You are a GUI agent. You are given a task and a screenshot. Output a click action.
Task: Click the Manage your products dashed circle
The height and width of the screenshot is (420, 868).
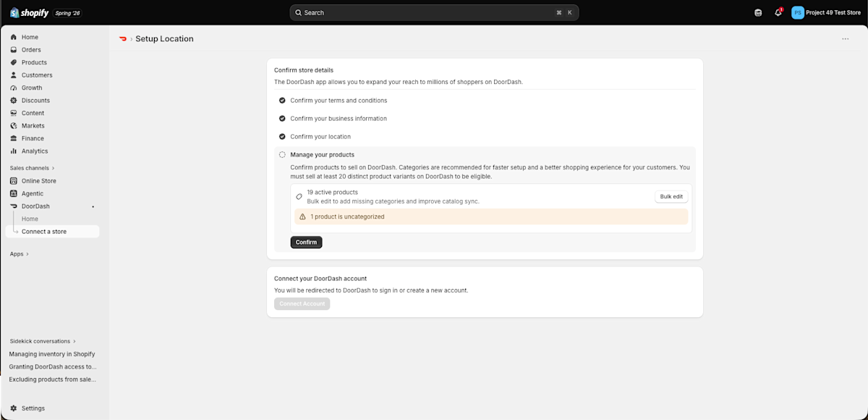point(282,155)
